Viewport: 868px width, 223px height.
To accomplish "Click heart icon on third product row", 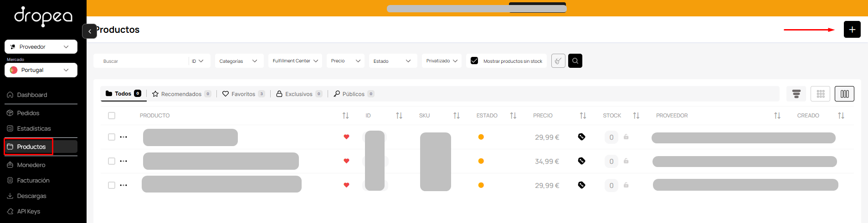I will point(346,185).
